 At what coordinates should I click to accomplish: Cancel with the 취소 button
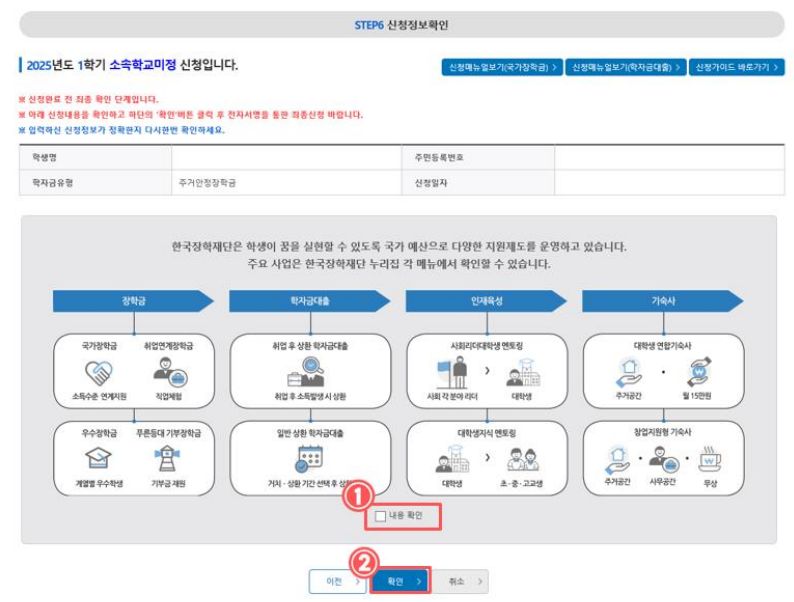tap(460, 581)
